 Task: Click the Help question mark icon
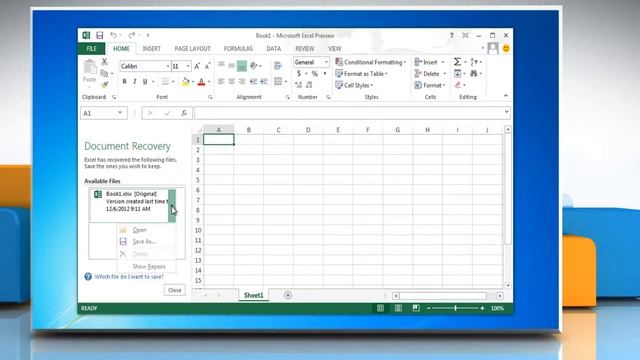pyautogui.click(x=451, y=36)
